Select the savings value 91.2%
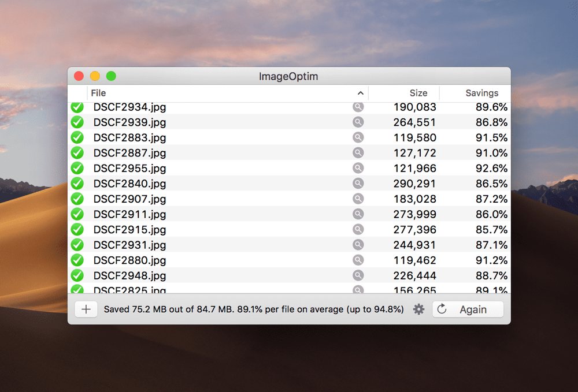 point(491,260)
